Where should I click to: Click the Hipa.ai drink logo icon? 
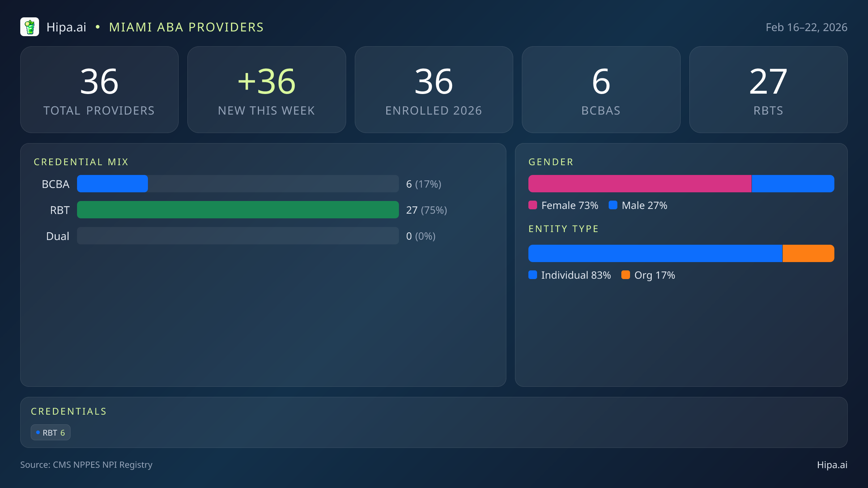(30, 27)
